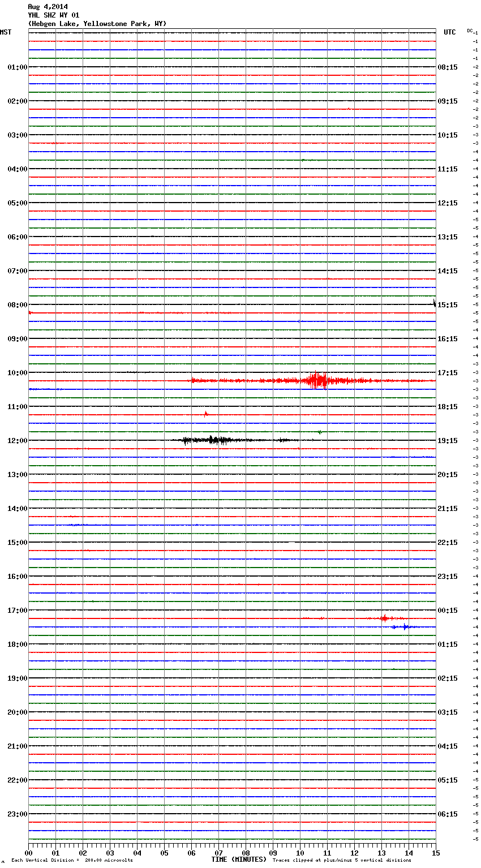
Task: Click minute tick label '15' on bottom axis
Action: click(436, 853)
